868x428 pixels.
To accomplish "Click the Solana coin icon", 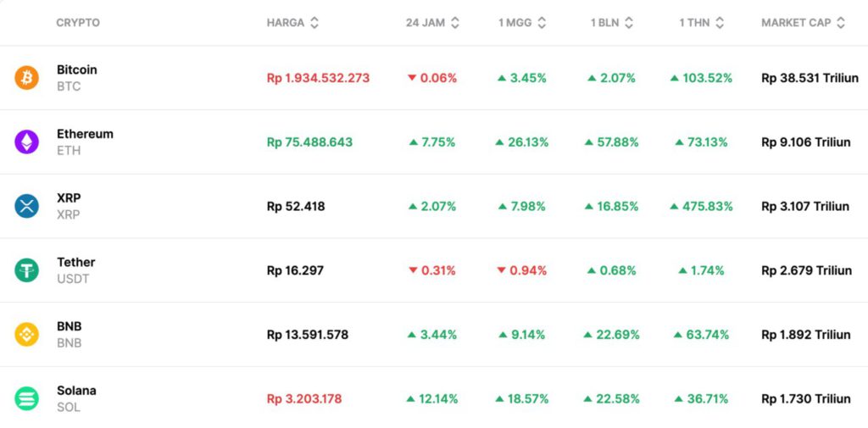I will (x=27, y=398).
